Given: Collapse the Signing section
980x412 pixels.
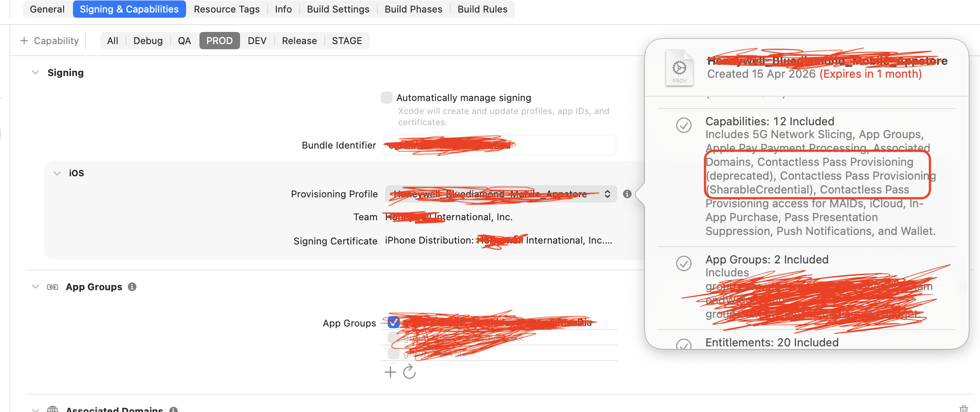Looking at the screenshot, I should [35, 73].
